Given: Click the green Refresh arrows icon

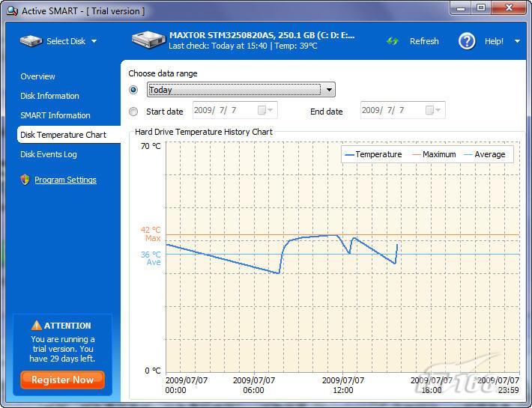Looking at the screenshot, I should click(x=393, y=41).
